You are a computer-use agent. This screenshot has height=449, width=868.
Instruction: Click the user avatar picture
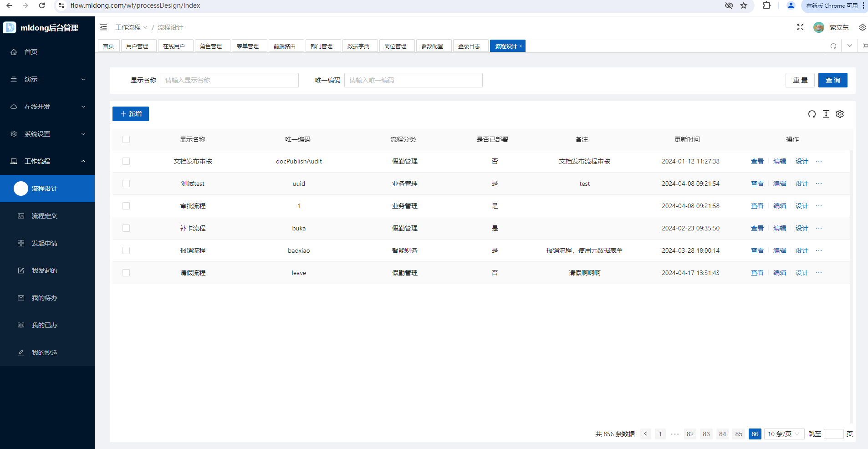pyautogui.click(x=819, y=27)
